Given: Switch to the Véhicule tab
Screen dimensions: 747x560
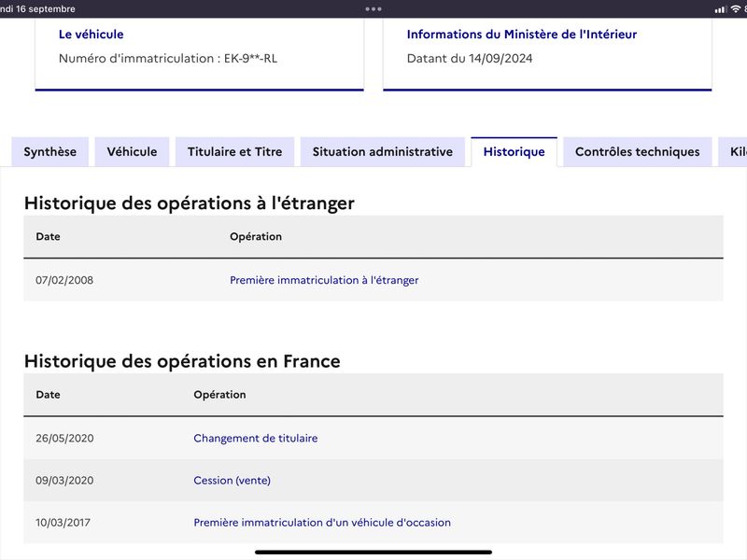Looking at the screenshot, I should [132, 152].
